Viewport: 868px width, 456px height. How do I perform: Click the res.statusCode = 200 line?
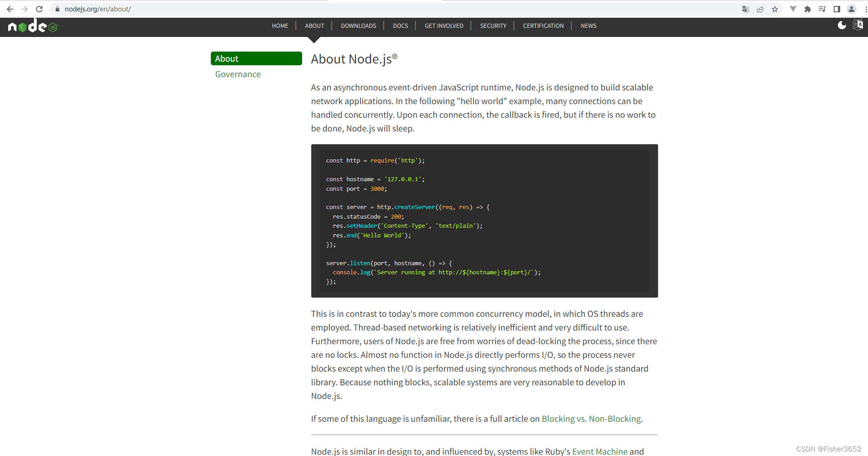(368, 217)
